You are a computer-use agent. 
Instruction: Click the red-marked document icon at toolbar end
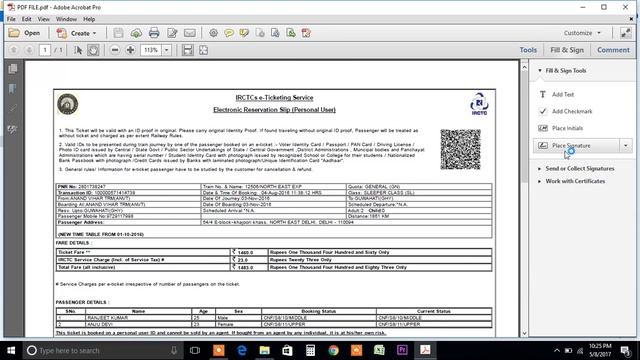click(x=306, y=33)
